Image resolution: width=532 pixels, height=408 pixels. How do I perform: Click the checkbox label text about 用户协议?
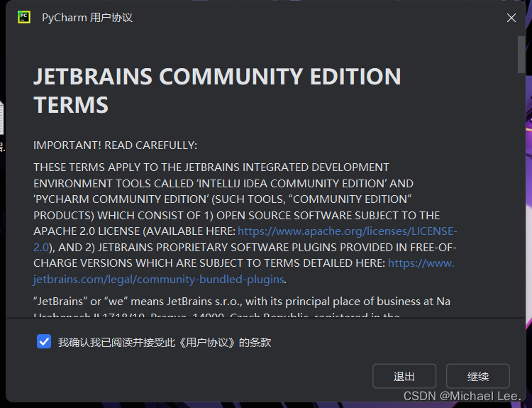pyautogui.click(x=165, y=343)
